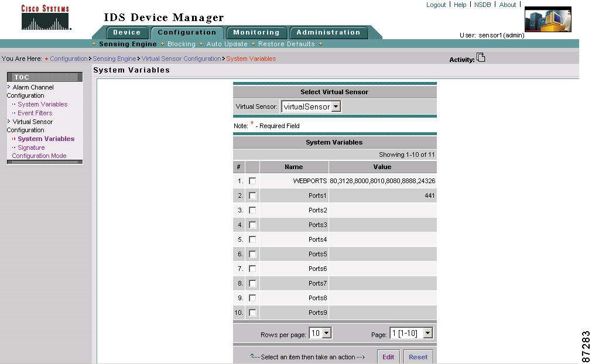Tick the Ports5 row checkbox
The height and width of the screenshot is (364, 592).
click(252, 254)
